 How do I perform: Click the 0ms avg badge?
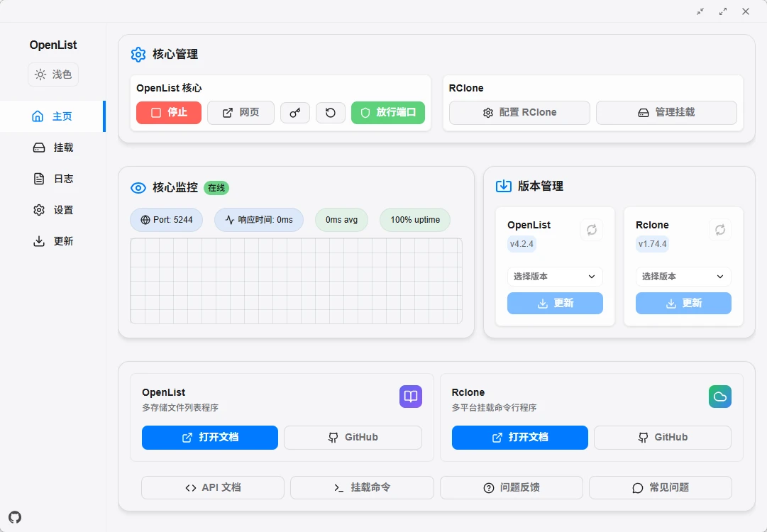(341, 220)
